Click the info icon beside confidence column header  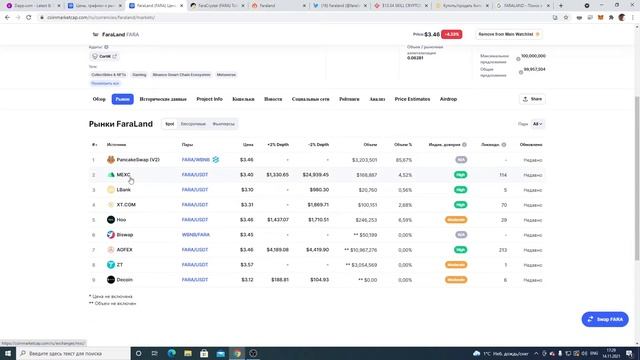(x=464, y=144)
